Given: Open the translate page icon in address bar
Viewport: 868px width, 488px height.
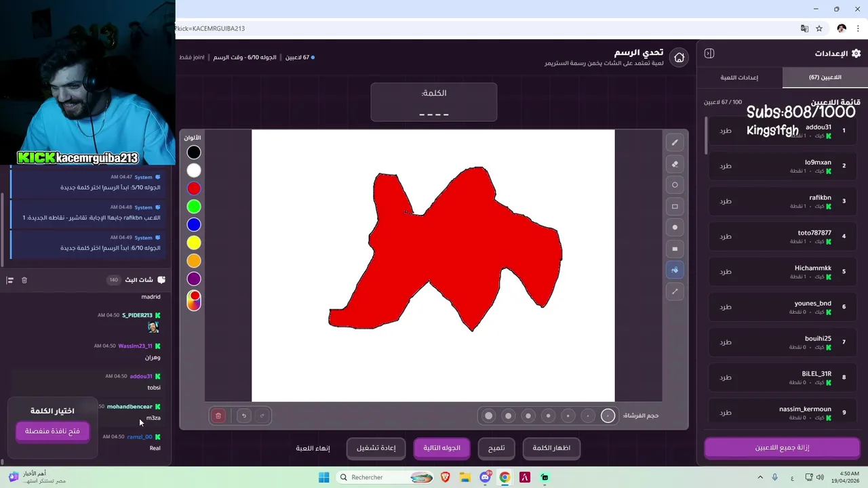Looking at the screenshot, I should click(804, 28).
